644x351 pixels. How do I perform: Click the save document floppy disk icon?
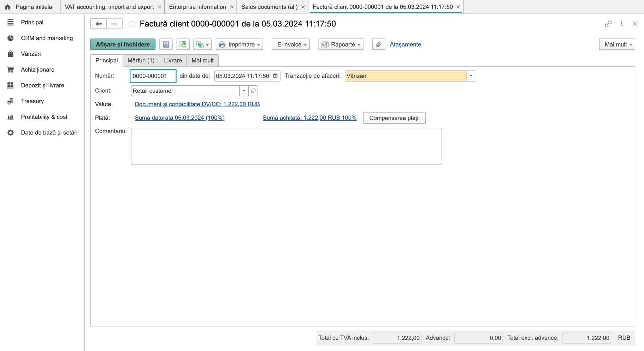[166, 44]
